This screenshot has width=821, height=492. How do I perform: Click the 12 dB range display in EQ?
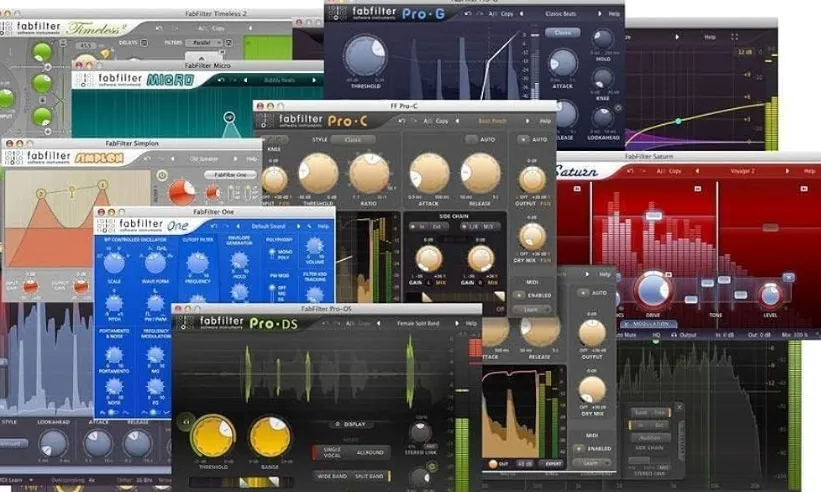(745, 52)
